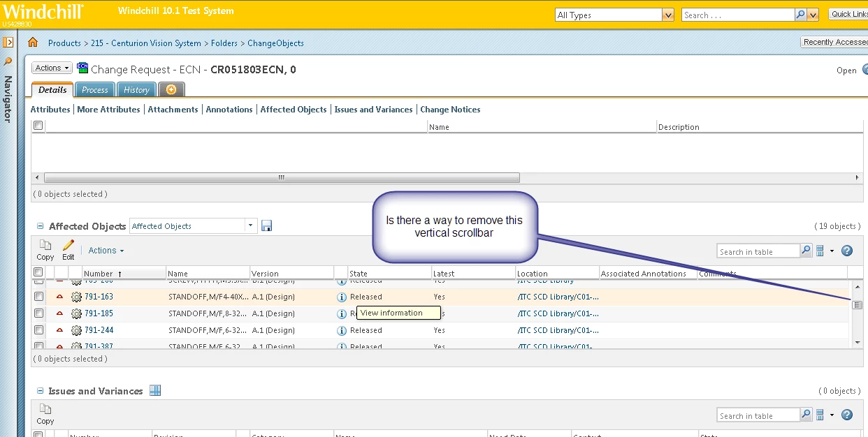Copy in Issues and Variances toolbar
Viewport: 868px width, 437px height.
pyautogui.click(x=45, y=414)
